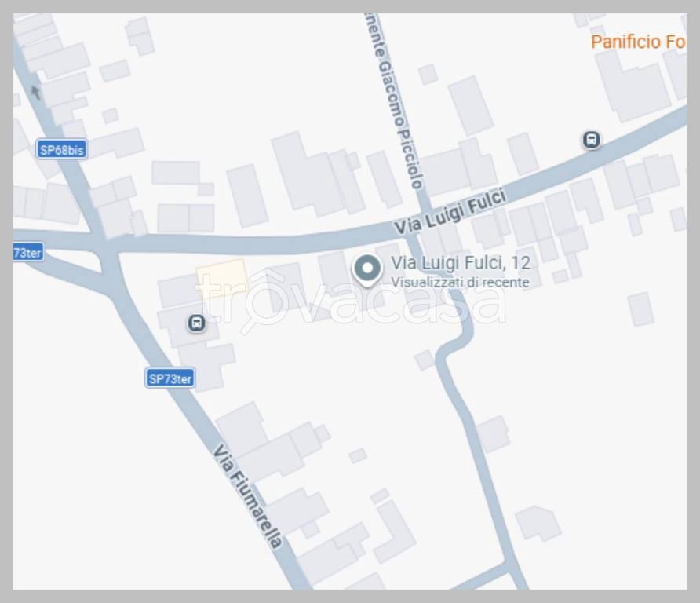Select bus stop icon near Panificio
Image resolution: width=700 pixels, height=603 pixels.
[592, 140]
